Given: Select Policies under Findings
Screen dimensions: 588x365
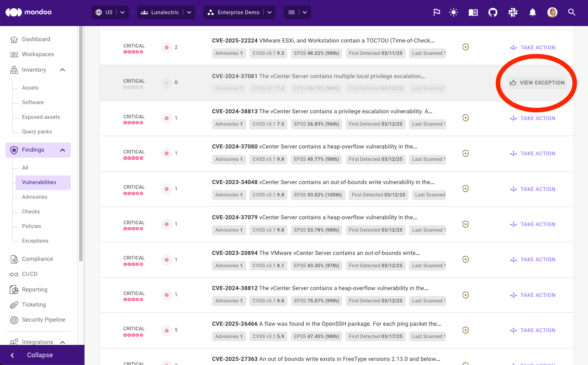Looking at the screenshot, I should [x=32, y=226].
